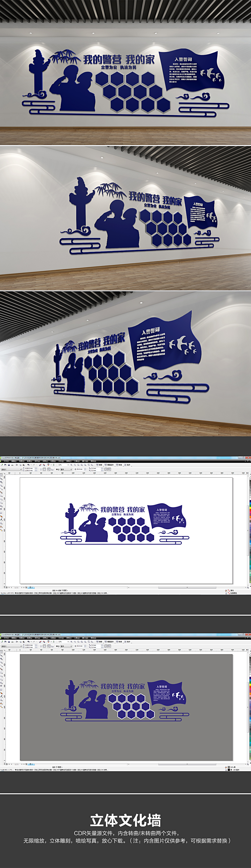Click Undo arrow in white-canvas window toolbar

pos(29,465)
